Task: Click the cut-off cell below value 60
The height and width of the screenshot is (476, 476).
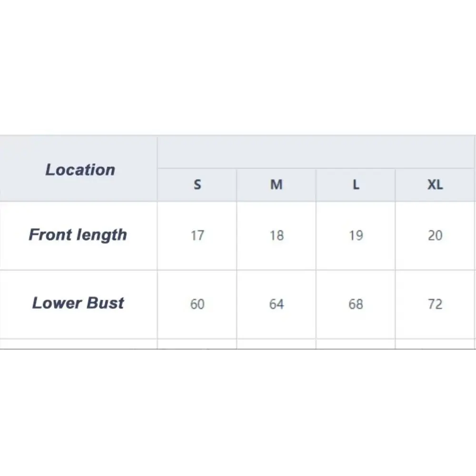Action: click(x=197, y=344)
